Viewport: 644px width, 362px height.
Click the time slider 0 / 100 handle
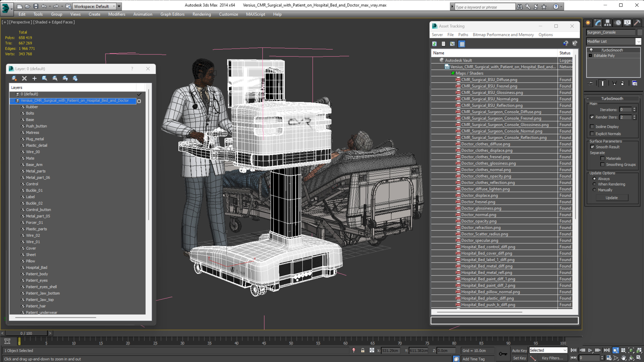coord(26,333)
